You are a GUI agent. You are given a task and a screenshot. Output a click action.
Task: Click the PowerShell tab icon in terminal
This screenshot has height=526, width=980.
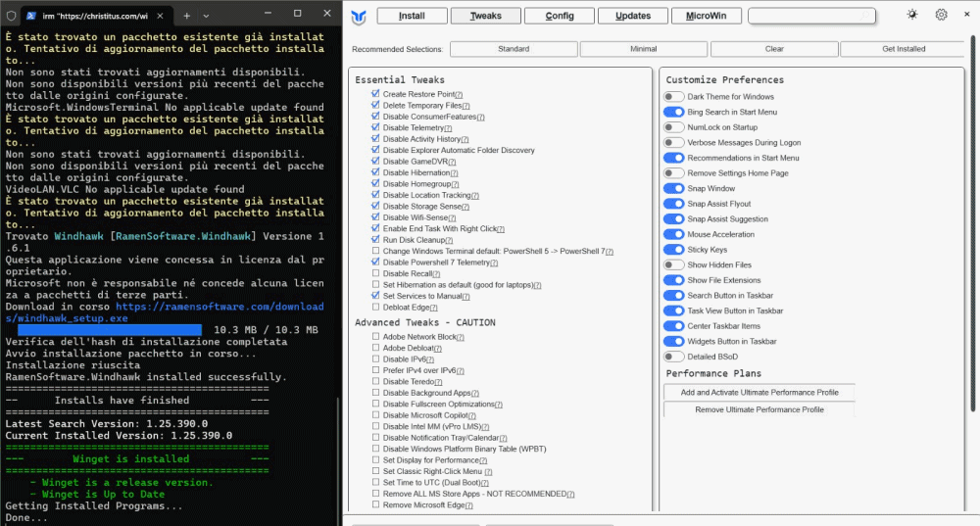(31, 16)
